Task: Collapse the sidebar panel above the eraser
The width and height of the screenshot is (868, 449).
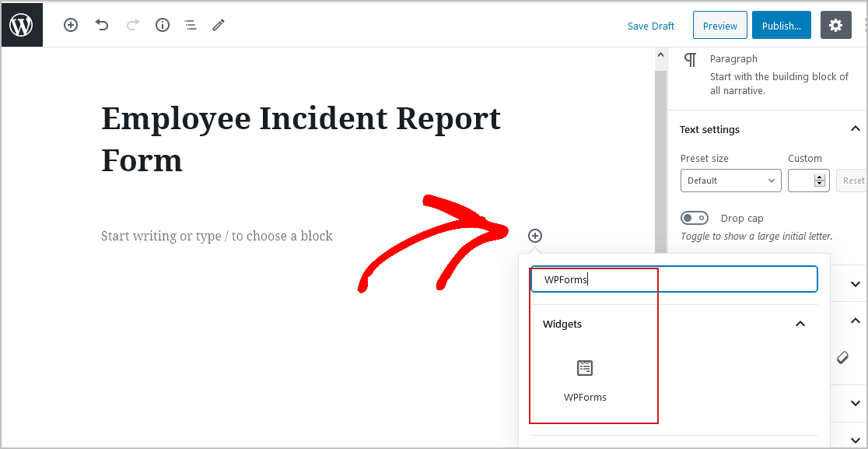Action: pyautogui.click(x=856, y=321)
